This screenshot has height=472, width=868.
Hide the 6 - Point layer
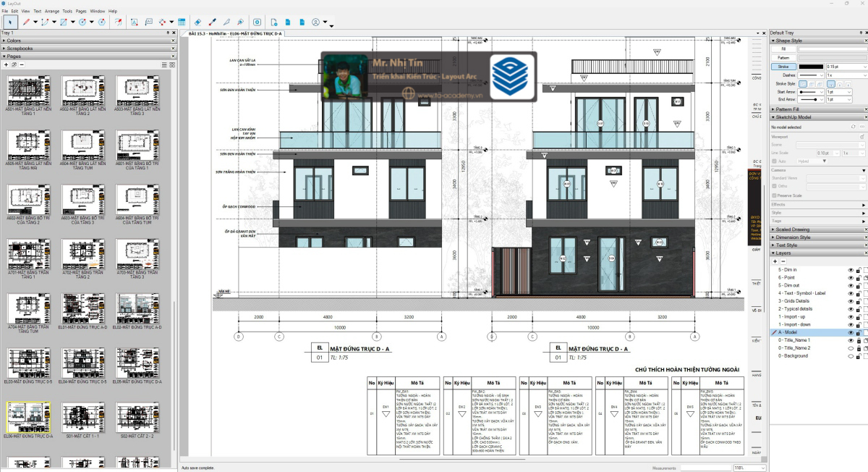pos(851,277)
